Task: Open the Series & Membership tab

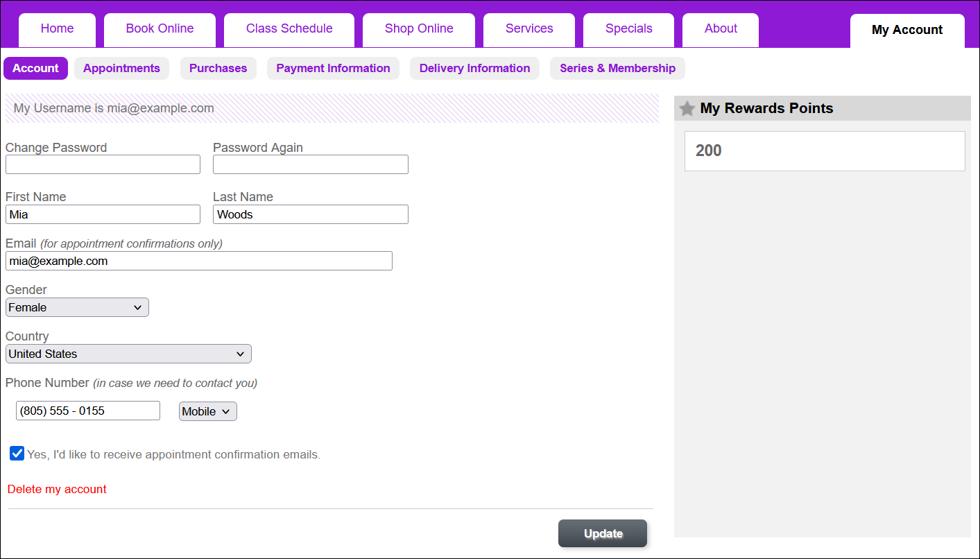Action: pyautogui.click(x=617, y=68)
